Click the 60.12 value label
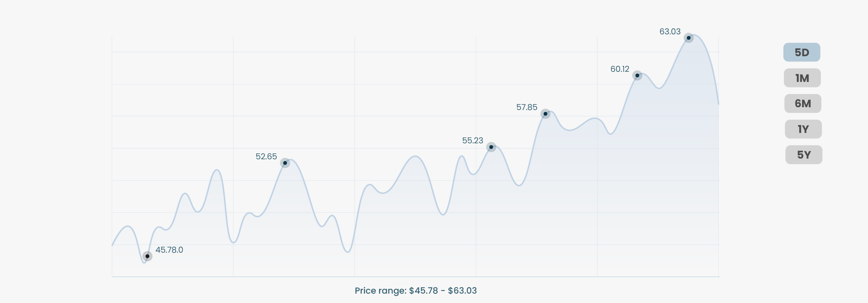Image resolution: width=868 pixels, height=303 pixels. coord(620,69)
